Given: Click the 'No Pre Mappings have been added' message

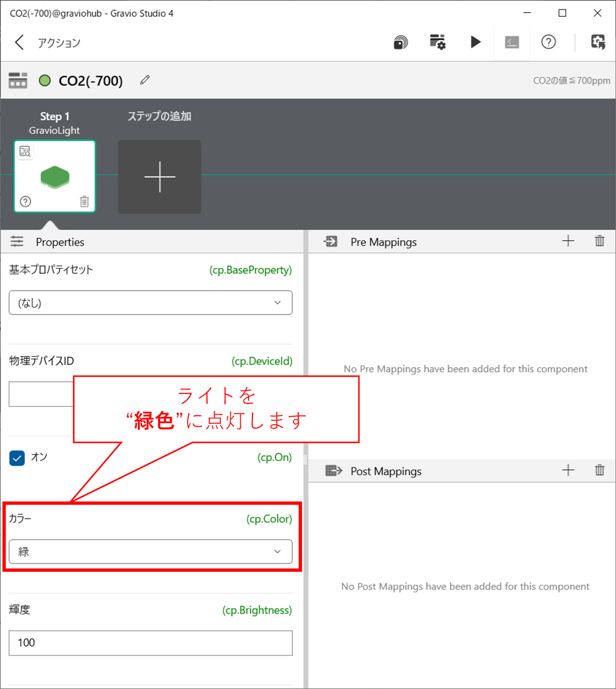Looking at the screenshot, I should point(465,369).
